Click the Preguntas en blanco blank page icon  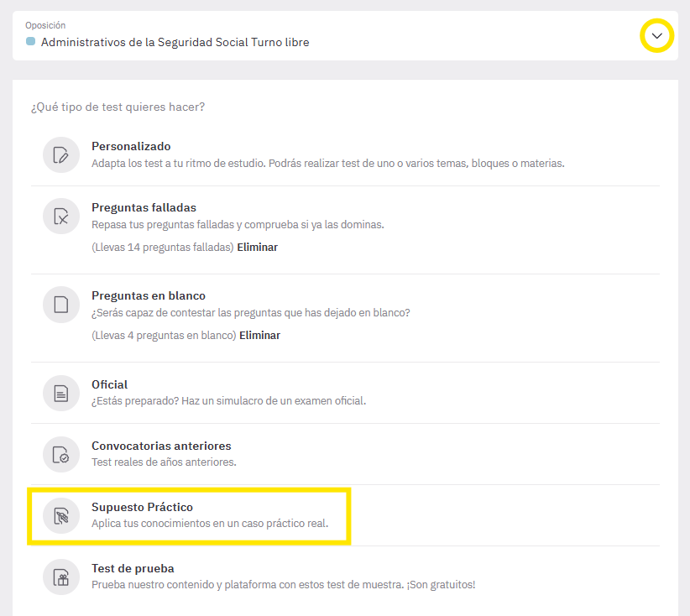click(x=61, y=305)
